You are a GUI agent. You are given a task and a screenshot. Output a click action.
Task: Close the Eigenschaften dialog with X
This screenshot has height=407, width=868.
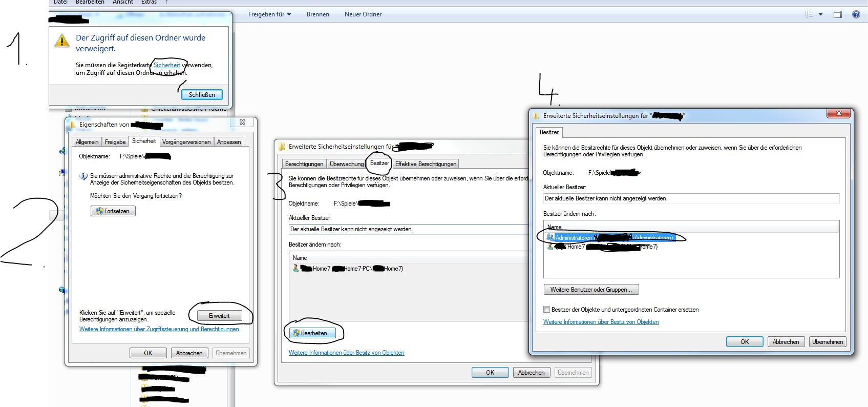(x=242, y=122)
